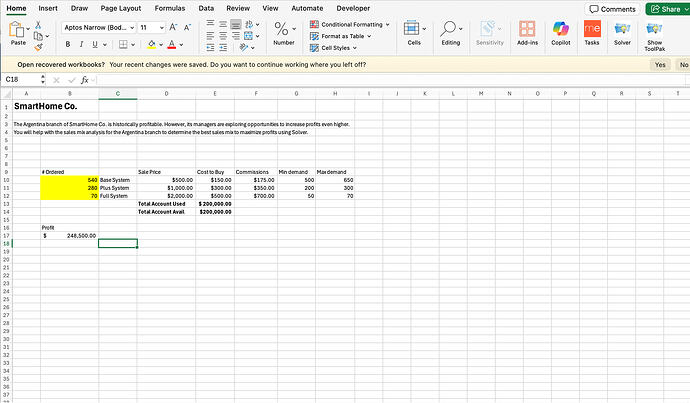Click Yes to open recovered workbooks
Screen dimensions: 690x403
coord(660,65)
